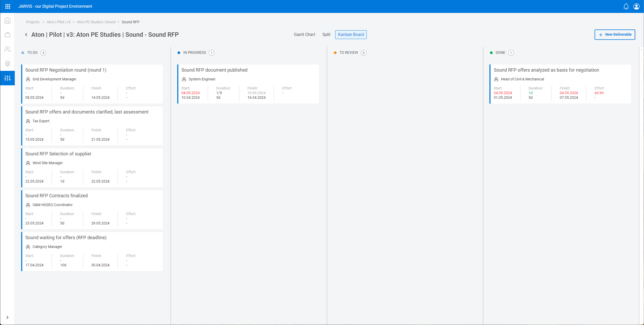Open Sound RFP Negotiation round card
This screenshot has width=644, height=325.
92,84
